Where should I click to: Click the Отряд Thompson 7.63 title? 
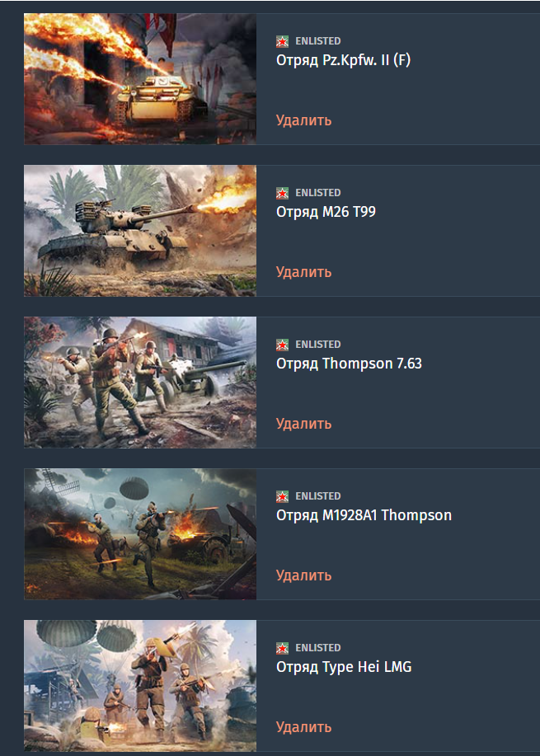(x=349, y=364)
